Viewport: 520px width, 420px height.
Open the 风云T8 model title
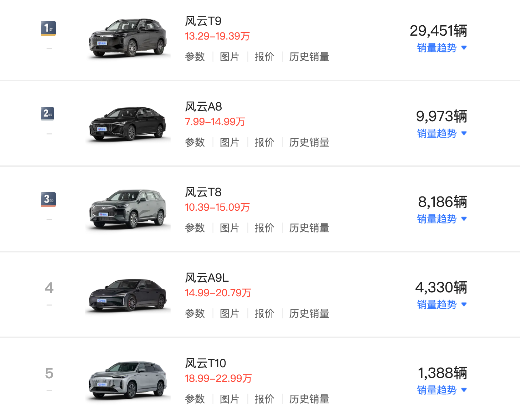click(x=203, y=192)
